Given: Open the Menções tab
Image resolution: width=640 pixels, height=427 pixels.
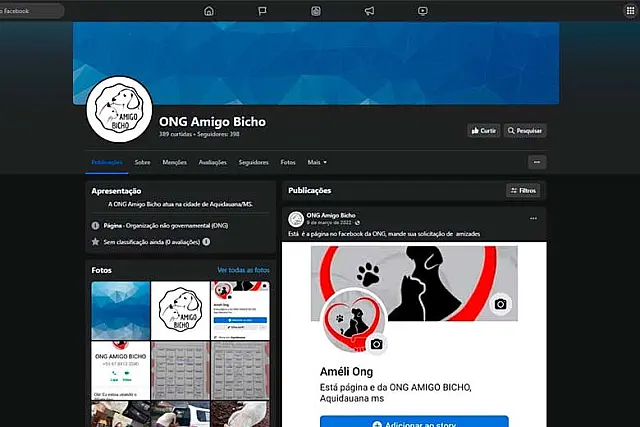Looking at the screenshot, I should 174,162.
